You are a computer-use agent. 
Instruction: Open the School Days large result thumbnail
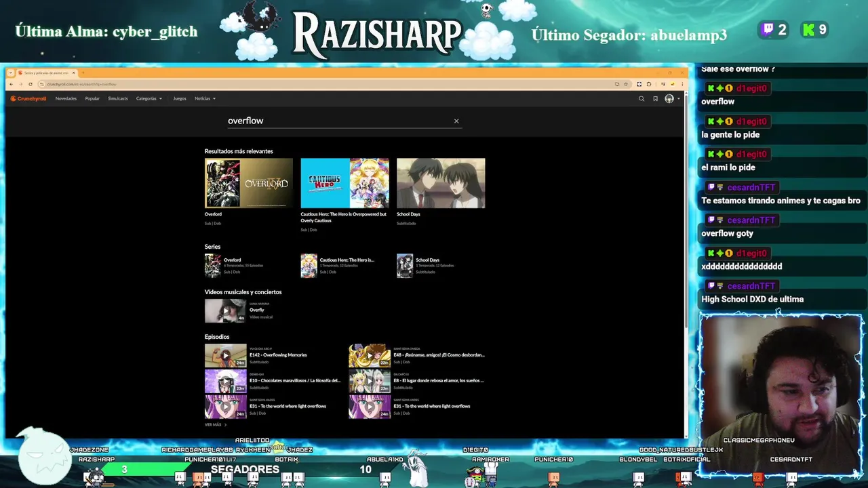point(441,183)
